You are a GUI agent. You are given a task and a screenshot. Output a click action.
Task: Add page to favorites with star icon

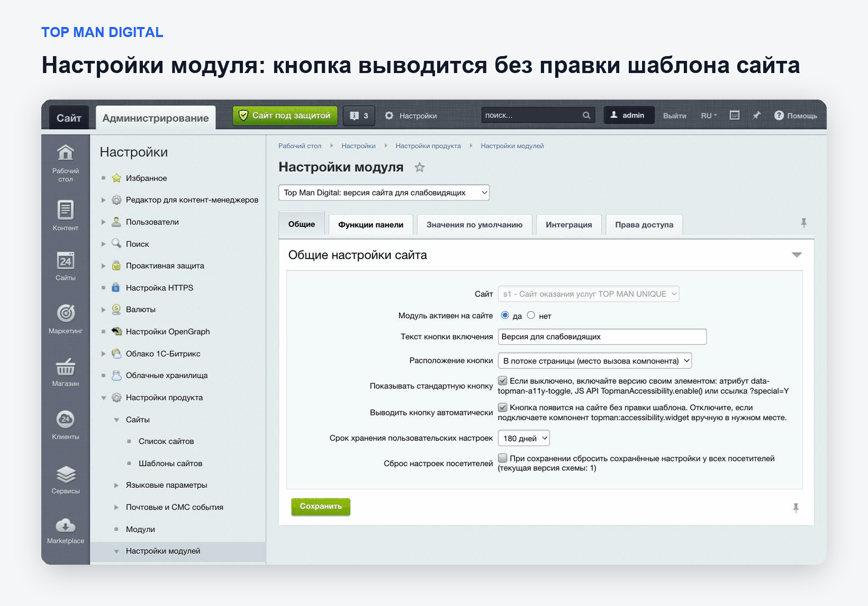coord(420,167)
